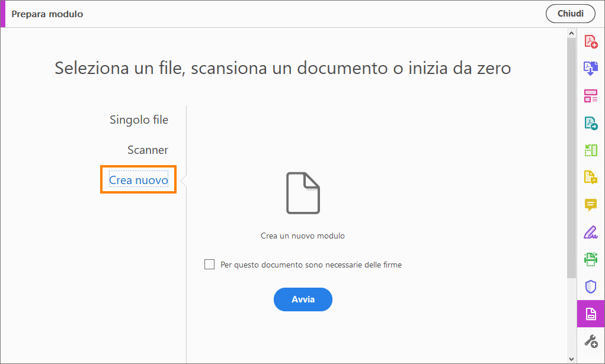Click the new document placeholder icon

click(303, 192)
